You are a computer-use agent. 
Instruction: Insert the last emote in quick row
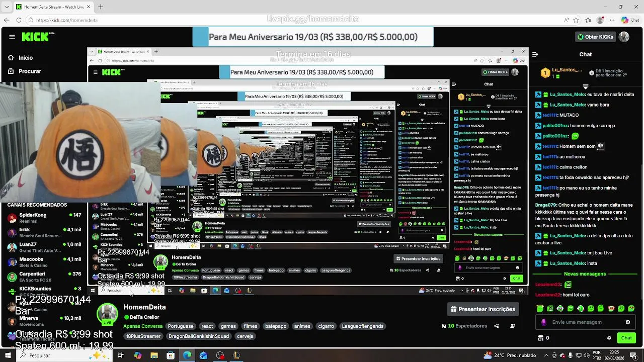tap(631, 308)
